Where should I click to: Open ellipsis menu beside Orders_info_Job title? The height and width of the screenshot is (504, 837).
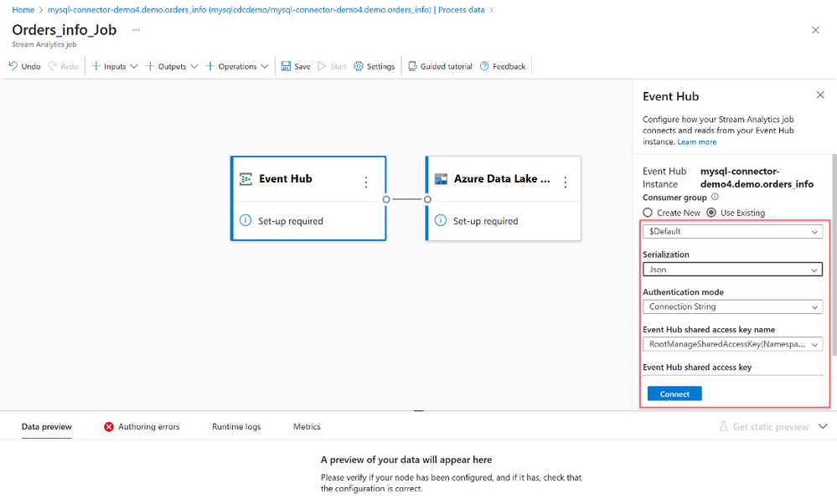click(x=136, y=30)
